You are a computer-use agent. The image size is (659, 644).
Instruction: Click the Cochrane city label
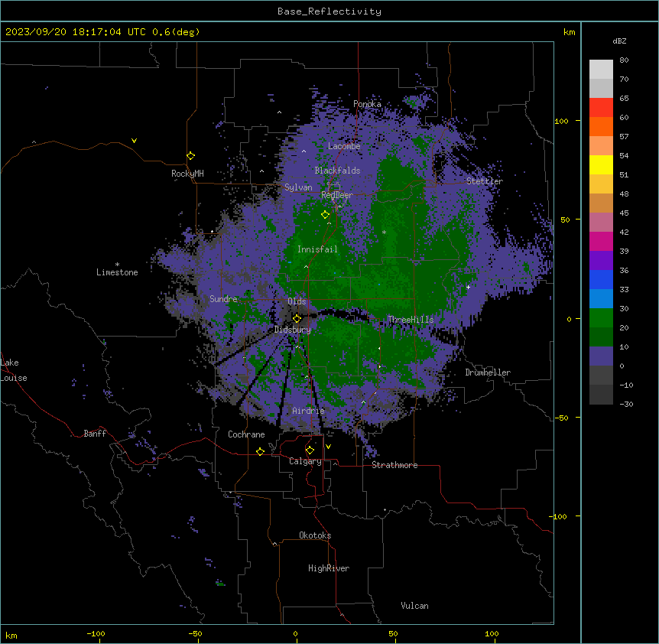(246, 434)
